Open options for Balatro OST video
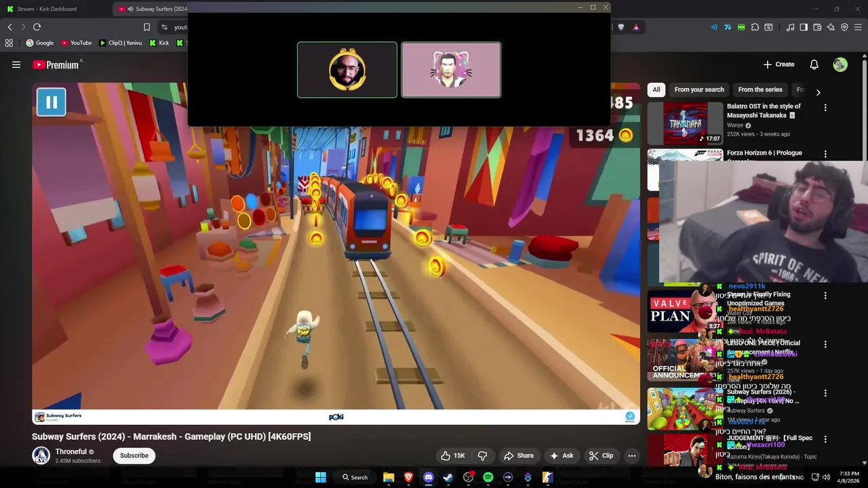This screenshot has height=488, width=868. click(825, 108)
